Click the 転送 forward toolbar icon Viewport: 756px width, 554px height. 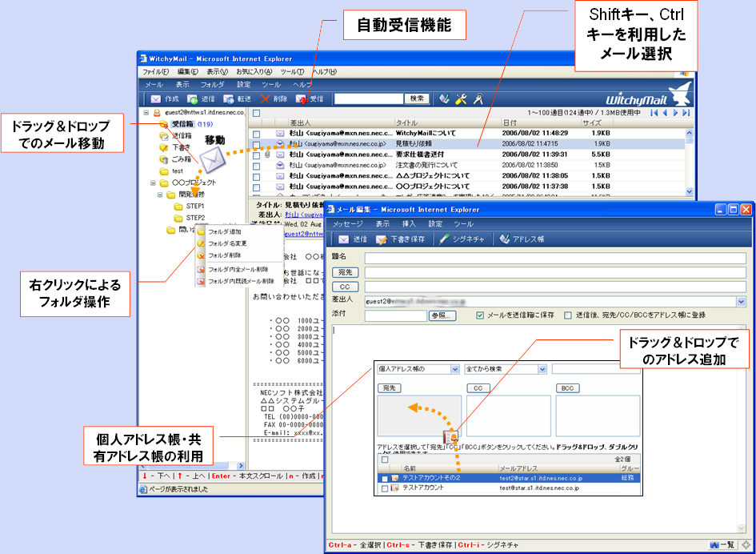click(229, 99)
